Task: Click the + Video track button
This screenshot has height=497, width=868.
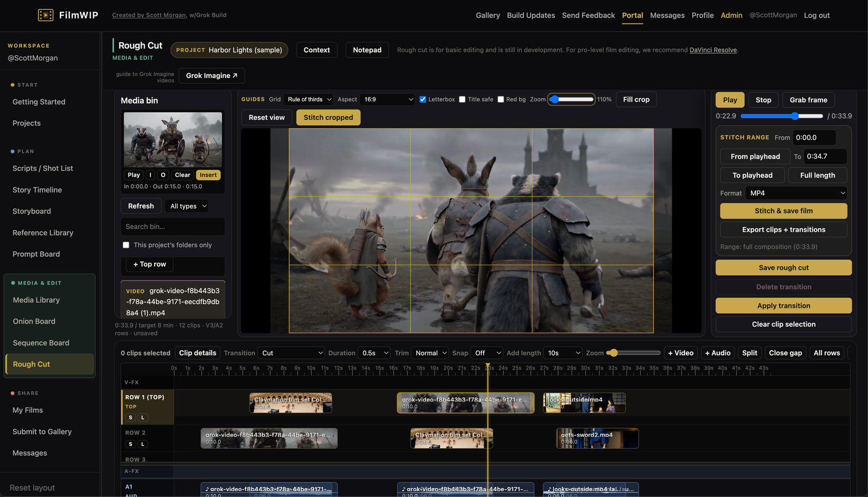Action: coord(680,353)
